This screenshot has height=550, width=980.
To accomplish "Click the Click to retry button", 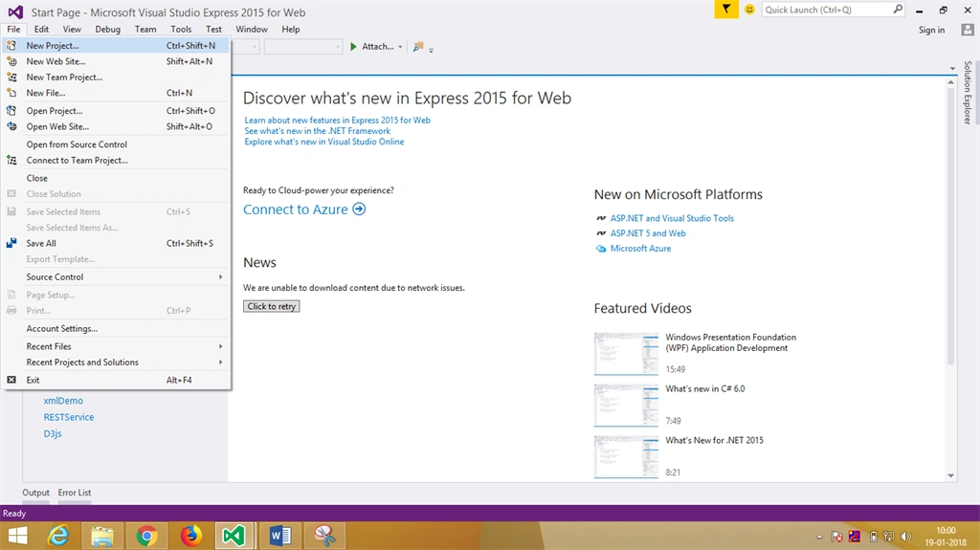I will [271, 306].
